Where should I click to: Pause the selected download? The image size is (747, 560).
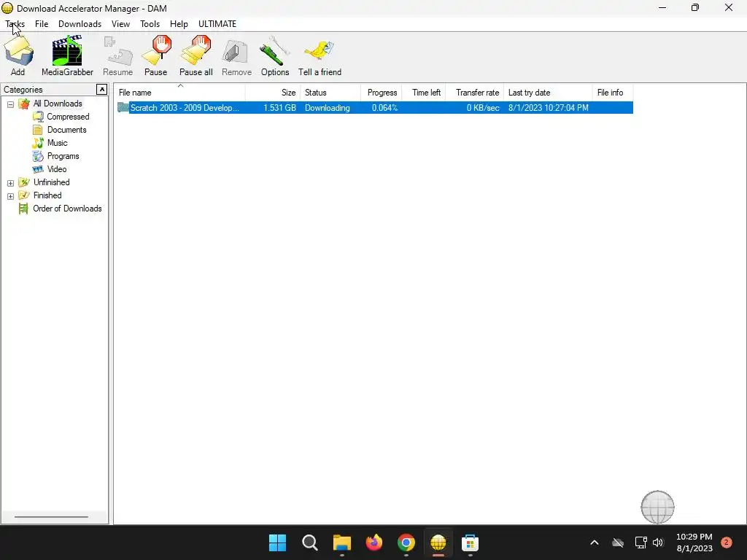click(x=156, y=55)
